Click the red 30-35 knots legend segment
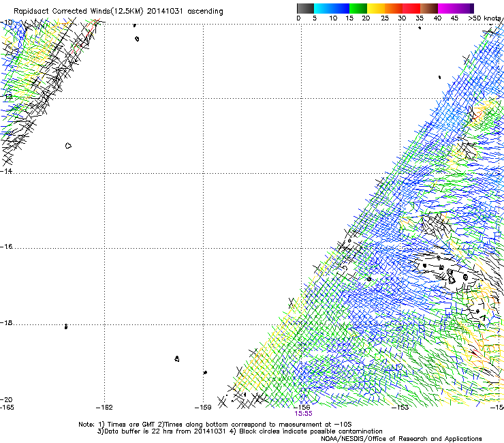 411,8
